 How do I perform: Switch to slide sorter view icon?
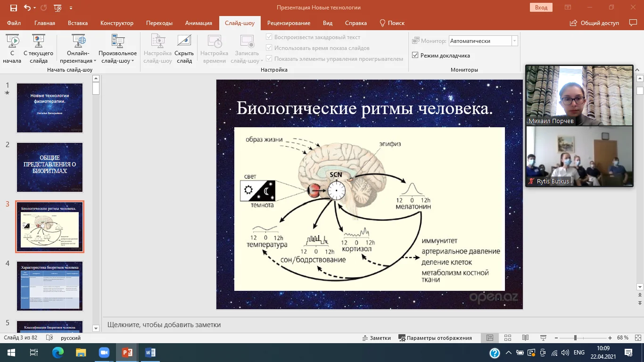pos(508,338)
